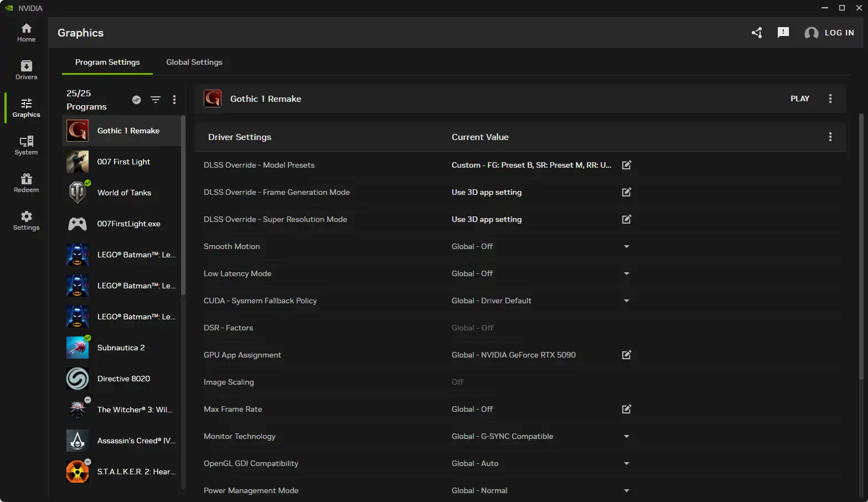Open the Home page in the sidebar
This screenshot has height=502, width=868.
[26, 33]
